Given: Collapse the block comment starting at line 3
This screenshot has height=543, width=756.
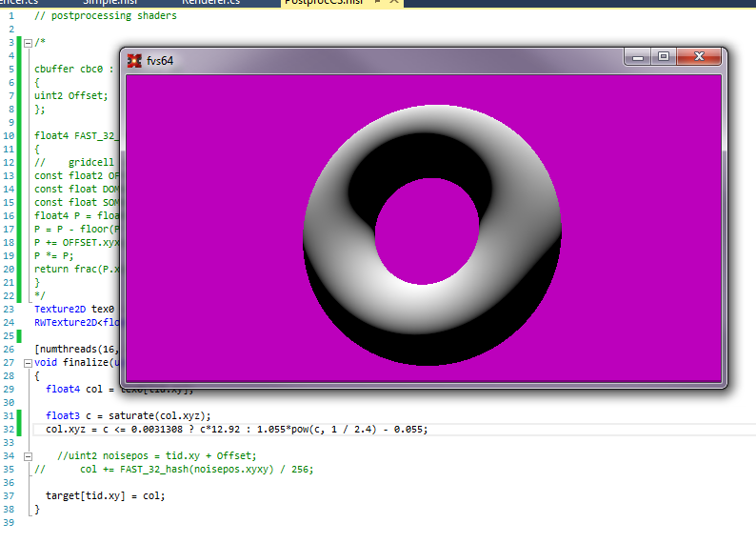Looking at the screenshot, I should tap(28, 43).
